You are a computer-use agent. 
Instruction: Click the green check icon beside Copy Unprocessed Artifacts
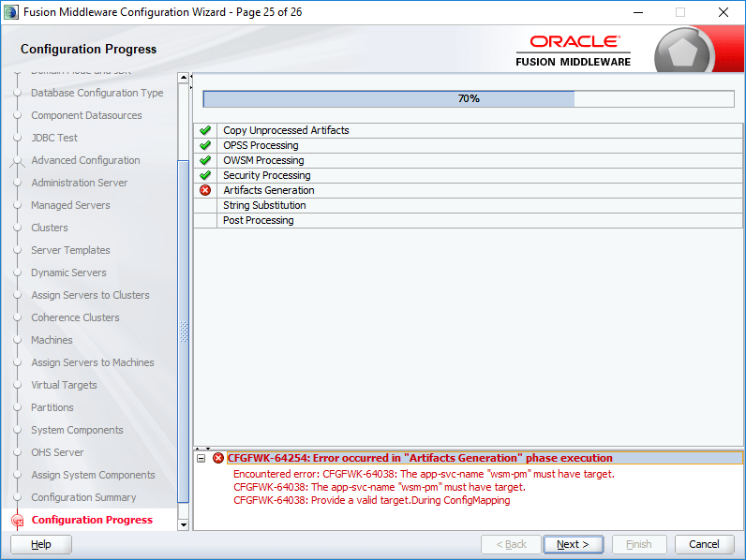(x=205, y=130)
